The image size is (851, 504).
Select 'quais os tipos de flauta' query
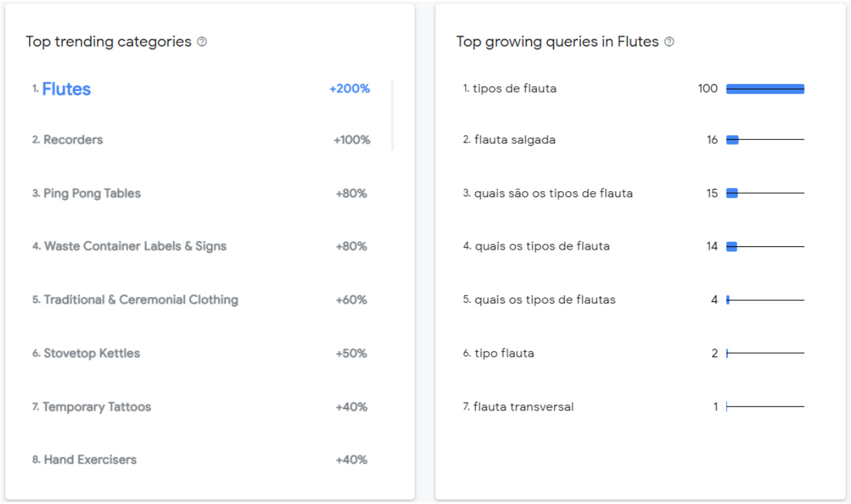(x=542, y=246)
